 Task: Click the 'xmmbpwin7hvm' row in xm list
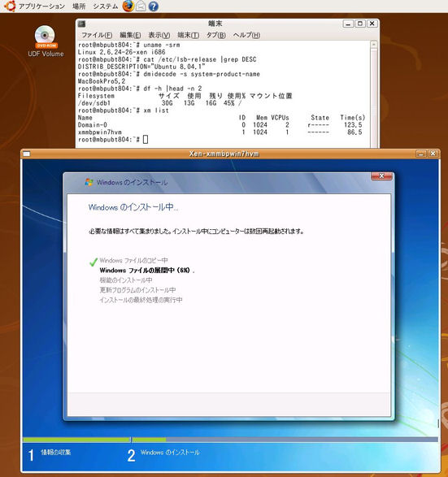tap(220, 132)
